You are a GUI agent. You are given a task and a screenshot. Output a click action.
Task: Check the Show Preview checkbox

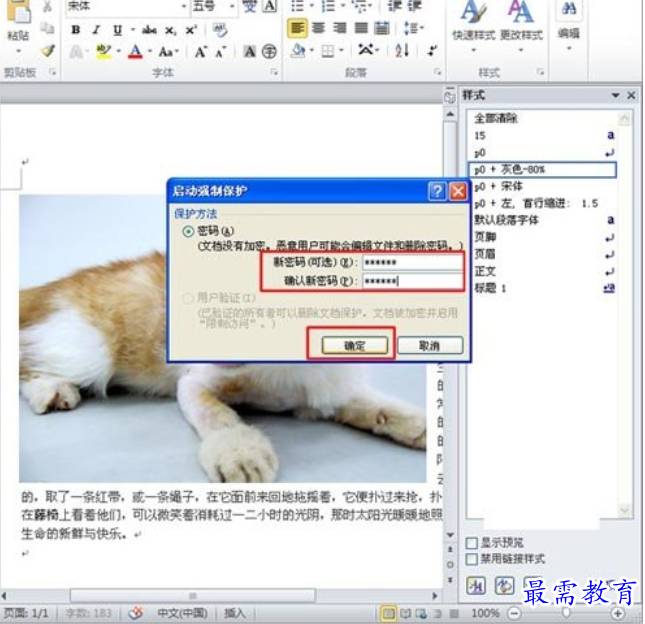point(472,543)
